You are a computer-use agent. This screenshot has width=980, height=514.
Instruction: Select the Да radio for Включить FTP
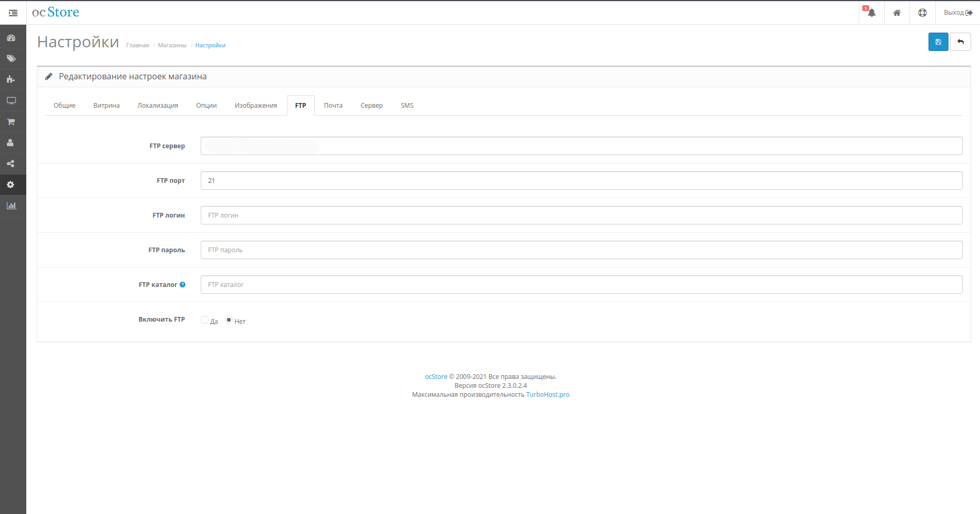coord(204,320)
